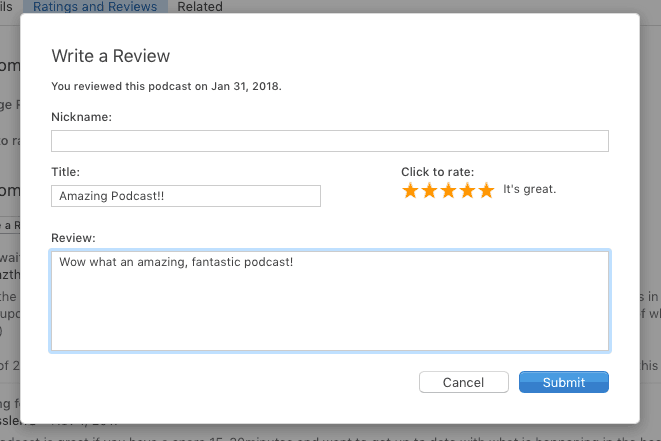The width and height of the screenshot is (661, 441).
Task: Click the 'Nickname:' label
Action: 81,117
